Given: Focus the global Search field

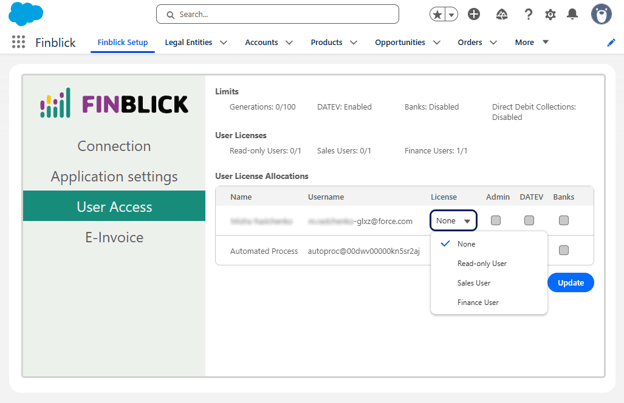Looking at the screenshot, I should point(277,14).
